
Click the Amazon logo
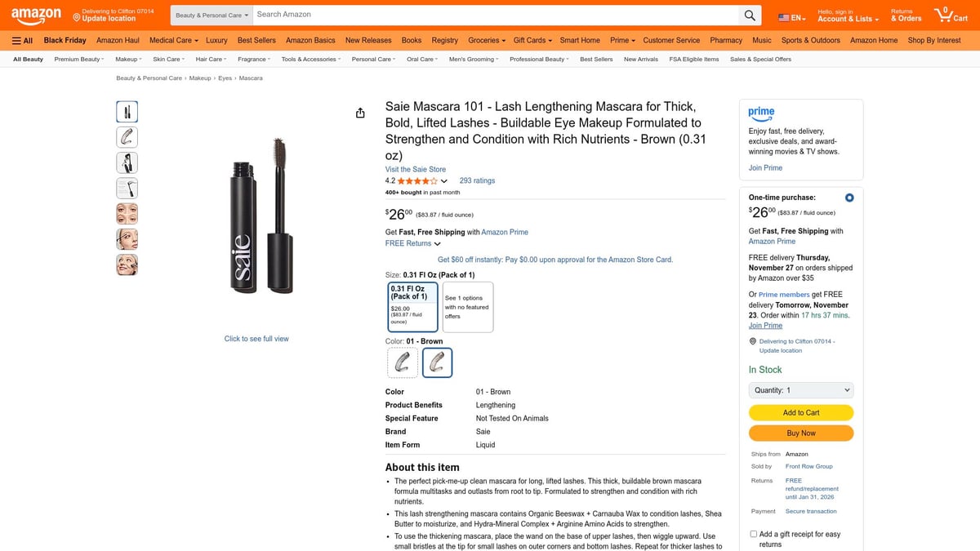tap(36, 14)
